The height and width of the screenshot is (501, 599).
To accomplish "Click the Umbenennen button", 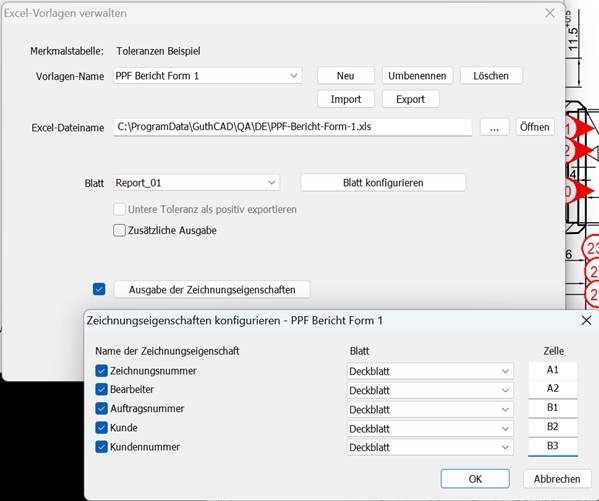I will pyautogui.click(x=417, y=76).
